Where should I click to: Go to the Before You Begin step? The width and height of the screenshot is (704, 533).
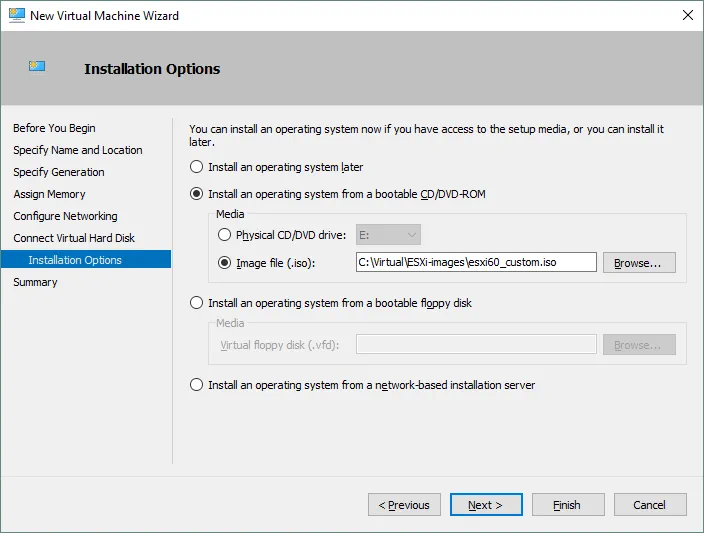point(54,128)
